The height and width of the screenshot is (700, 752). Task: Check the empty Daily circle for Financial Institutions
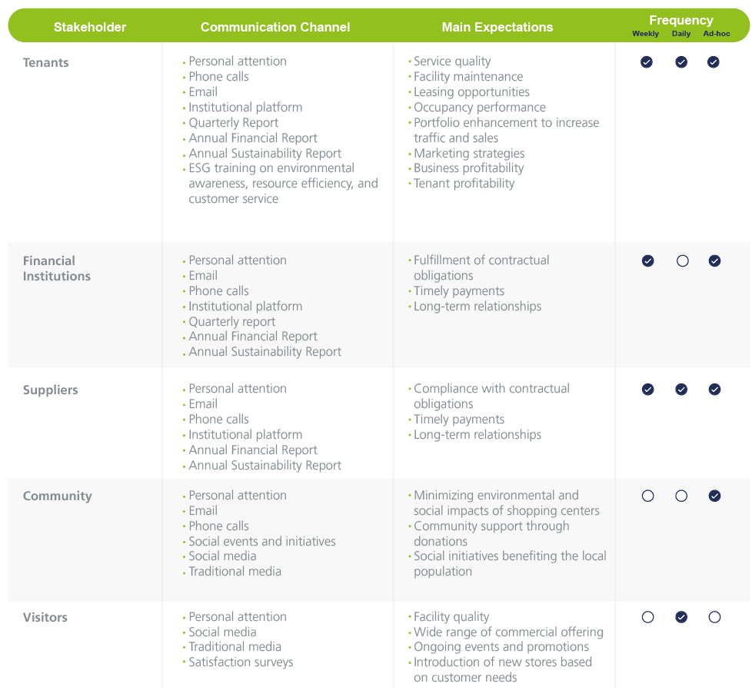(682, 261)
